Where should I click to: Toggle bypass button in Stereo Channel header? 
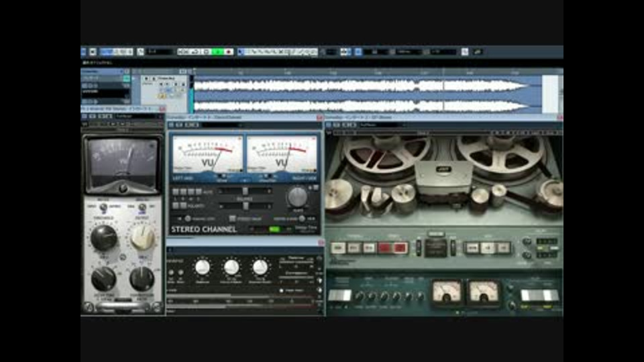171,125
